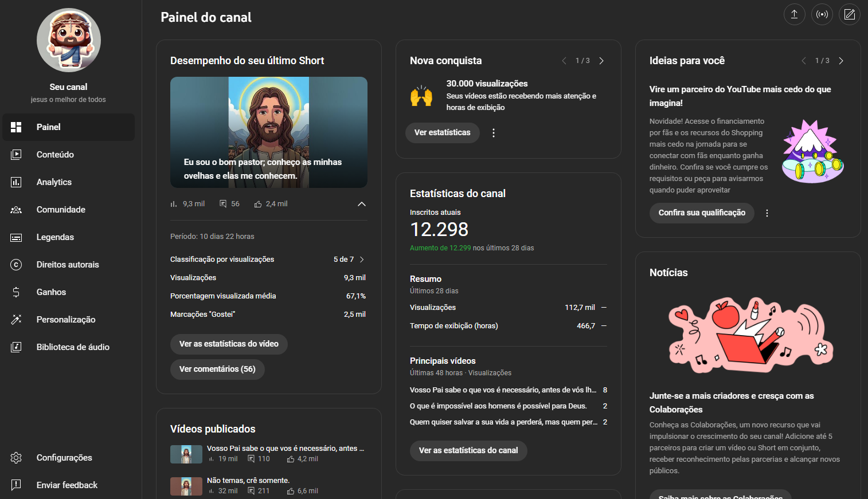Click the create post pencil icon
Image resolution: width=868 pixels, height=499 pixels.
pyautogui.click(x=849, y=14)
